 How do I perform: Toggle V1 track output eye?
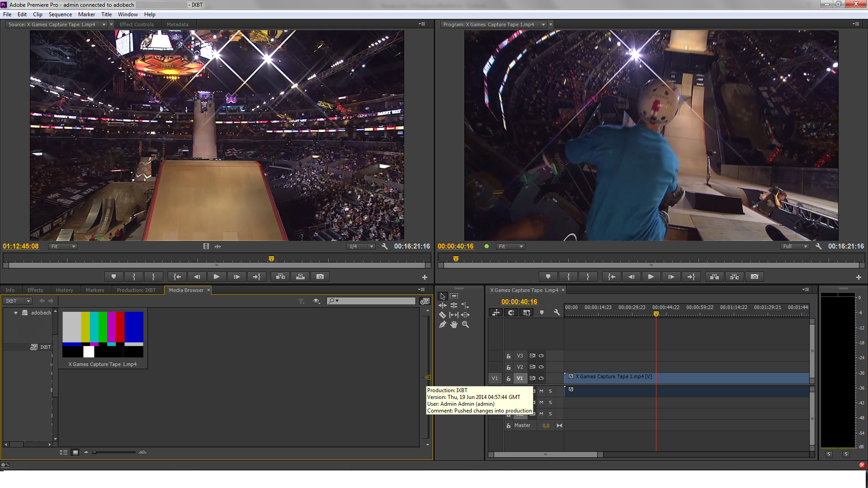click(541, 378)
